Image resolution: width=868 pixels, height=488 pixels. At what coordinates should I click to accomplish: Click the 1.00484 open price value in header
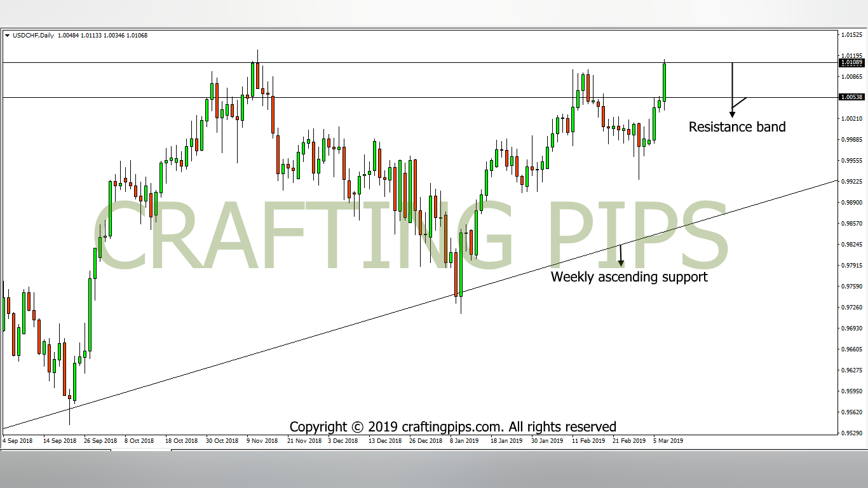coord(67,36)
